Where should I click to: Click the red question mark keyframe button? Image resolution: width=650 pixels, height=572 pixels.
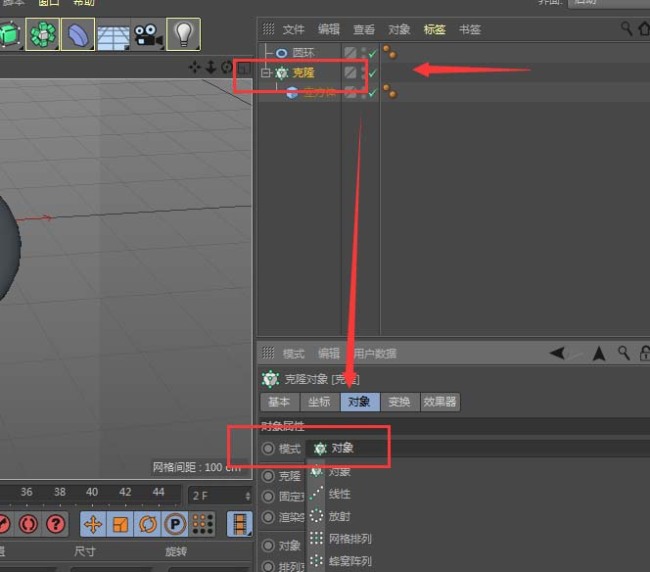click(x=55, y=524)
